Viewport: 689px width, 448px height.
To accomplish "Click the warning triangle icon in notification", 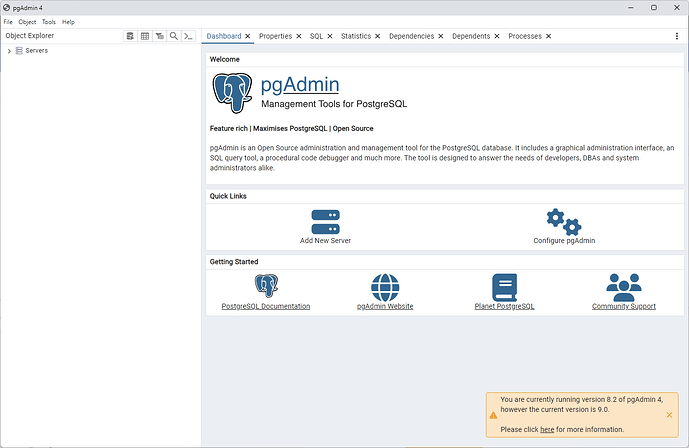I will (493, 415).
